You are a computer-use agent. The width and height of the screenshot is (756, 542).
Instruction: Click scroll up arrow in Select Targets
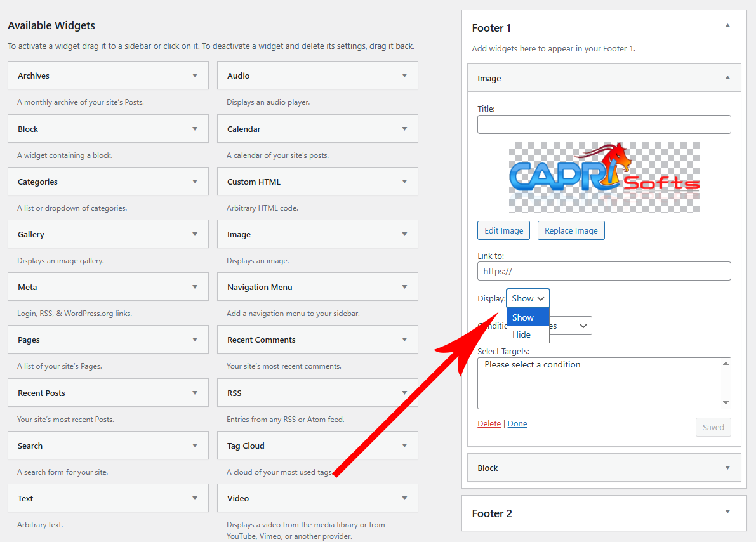[726, 363]
